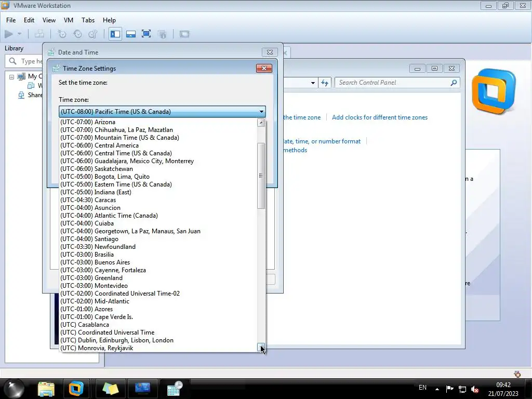532x399 pixels.
Task: Pick Dublin, Edinburgh, Lisbon, London
Action: (158, 340)
